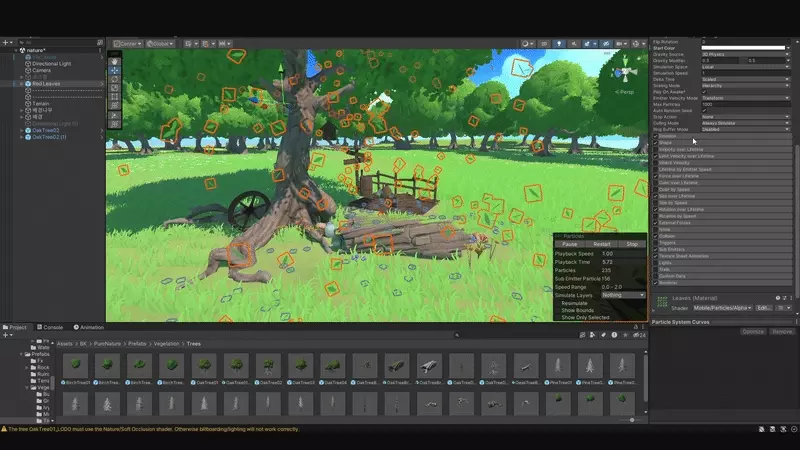Open the Leaves material presets icon
Image resolution: width=800 pixels, height=450 pixels.
[785, 298]
